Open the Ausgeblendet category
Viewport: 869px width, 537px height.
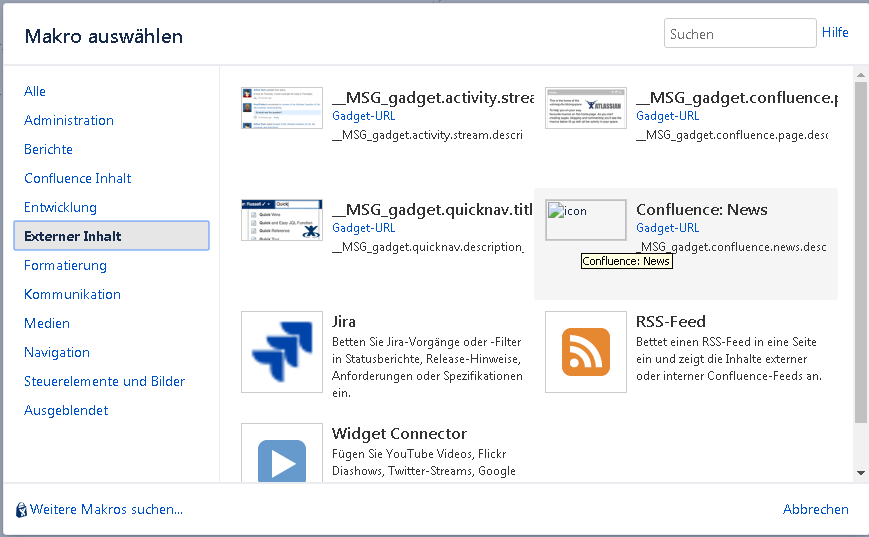(66, 411)
